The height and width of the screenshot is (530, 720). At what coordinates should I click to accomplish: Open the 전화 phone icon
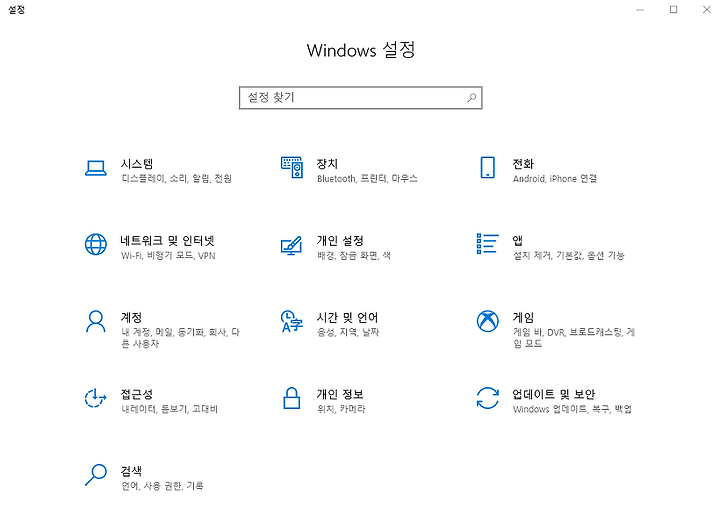click(487, 167)
